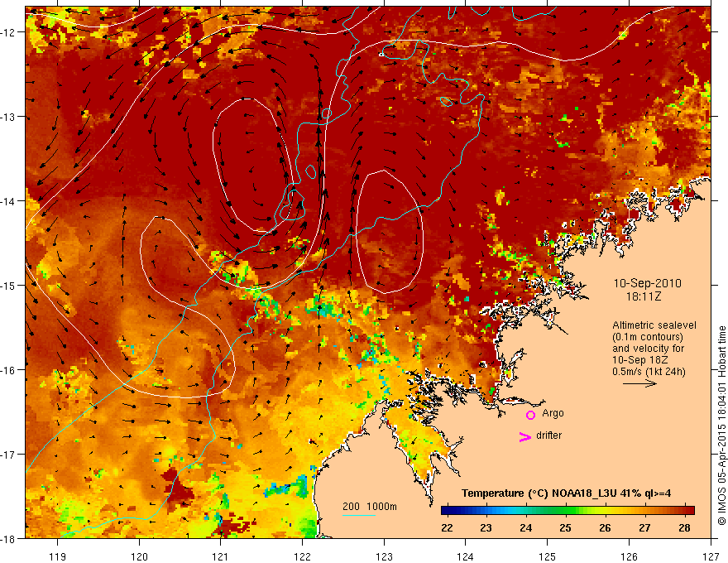
Task: Click the latitude axis label -12
Action: pos(8,32)
